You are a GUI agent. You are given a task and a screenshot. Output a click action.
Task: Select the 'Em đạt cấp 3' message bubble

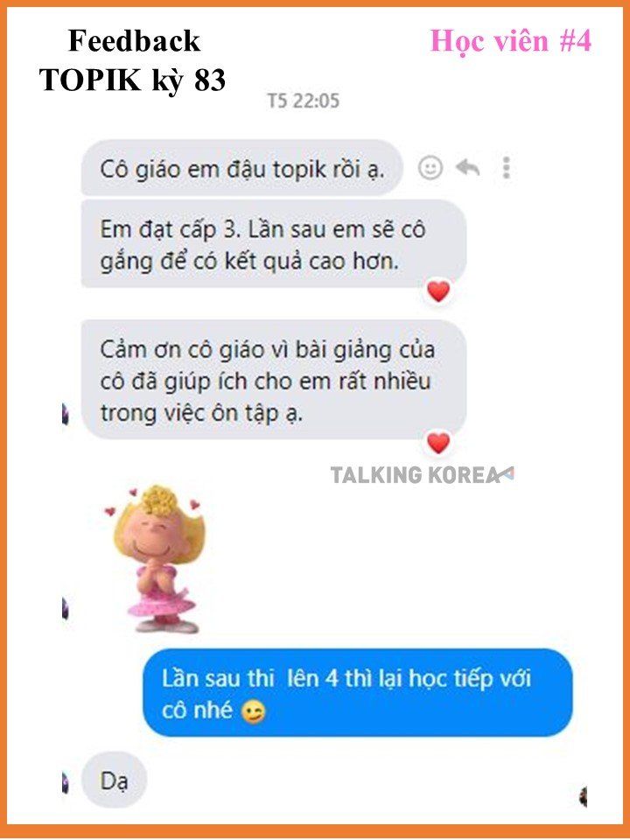[273, 244]
